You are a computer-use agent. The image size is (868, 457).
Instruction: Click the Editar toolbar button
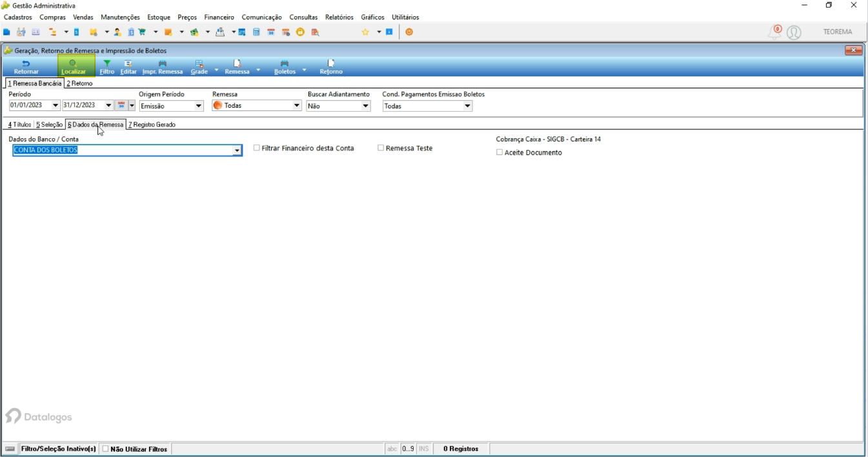point(128,67)
